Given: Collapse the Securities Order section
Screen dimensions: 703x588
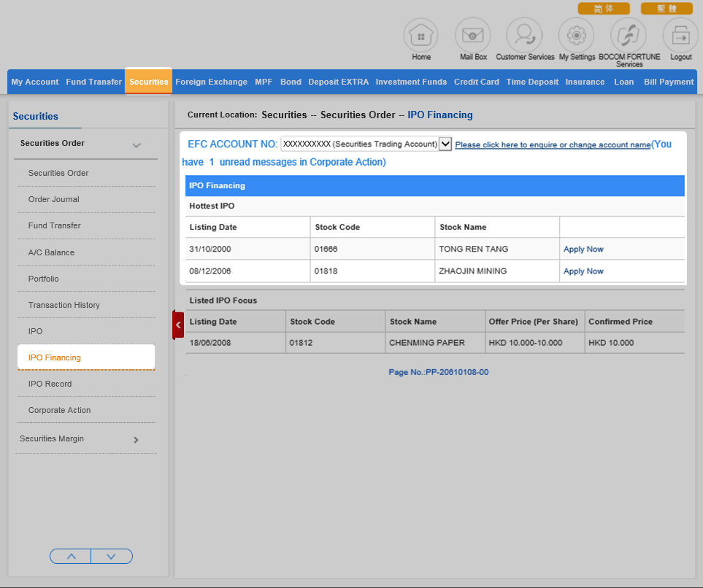Looking at the screenshot, I should pos(137,145).
